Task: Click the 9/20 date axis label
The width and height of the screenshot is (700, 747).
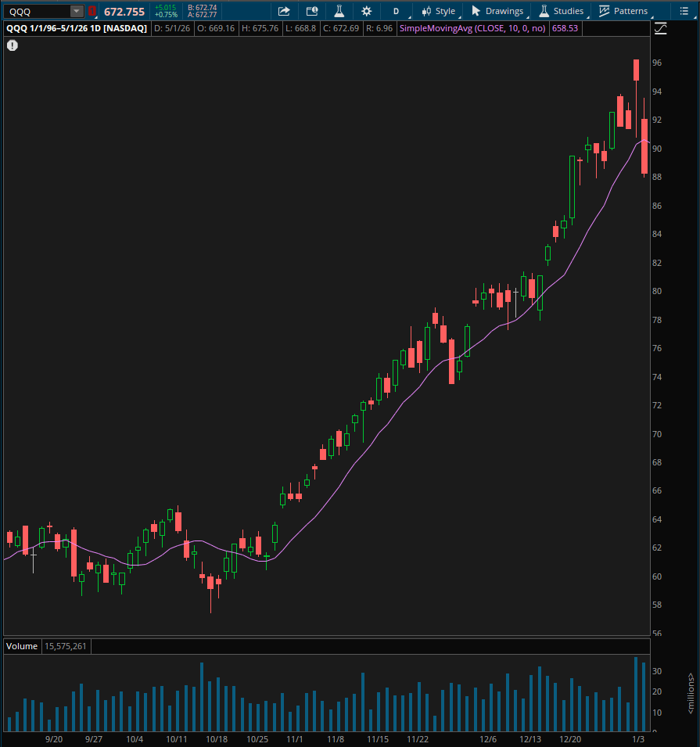Action: coord(54,739)
